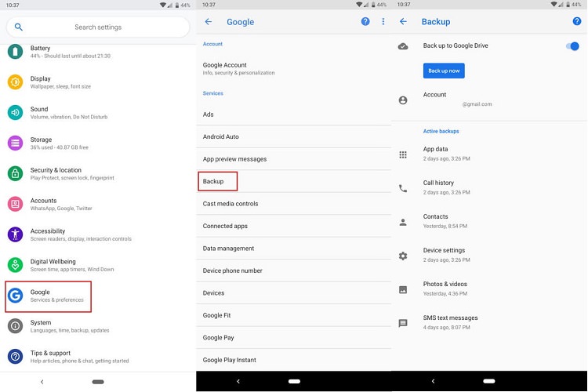Tap the Account avatar icon
The image size is (588, 392).
click(403, 100)
